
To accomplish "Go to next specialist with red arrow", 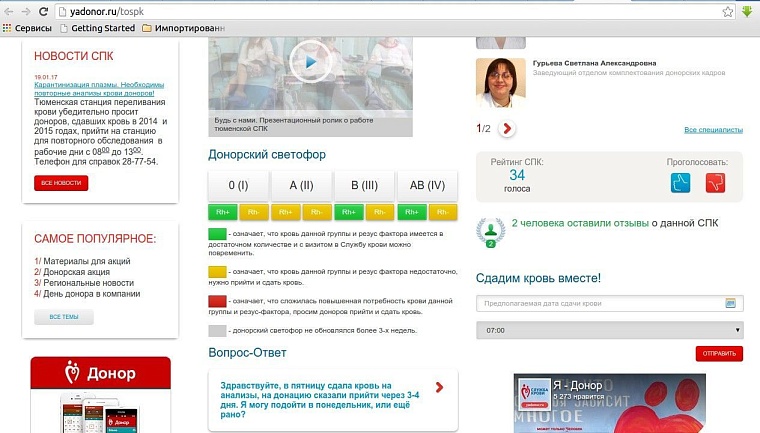I will pos(507,128).
